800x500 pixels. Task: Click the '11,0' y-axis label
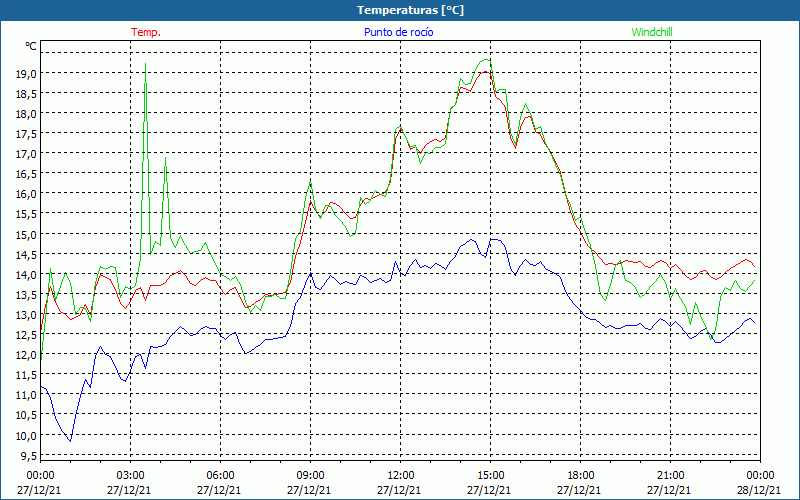point(27,395)
